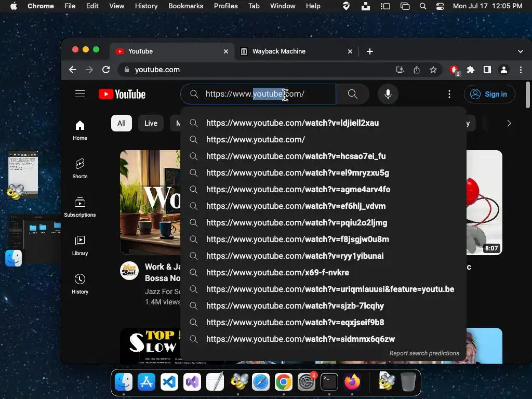Open Safari in the Dock
The height and width of the screenshot is (399, 532).
click(x=261, y=382)
